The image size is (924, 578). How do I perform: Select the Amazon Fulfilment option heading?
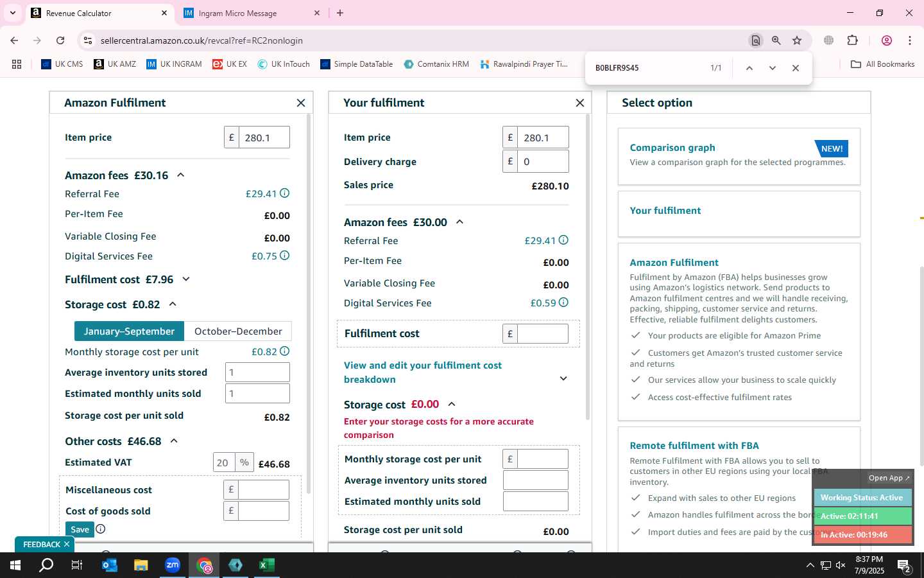click(x=674, y=263)
